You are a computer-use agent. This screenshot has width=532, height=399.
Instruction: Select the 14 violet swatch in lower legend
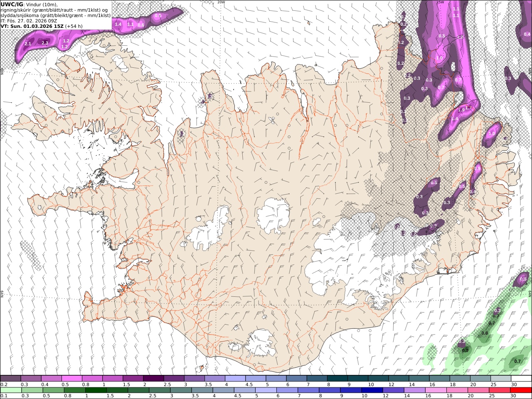414,390
